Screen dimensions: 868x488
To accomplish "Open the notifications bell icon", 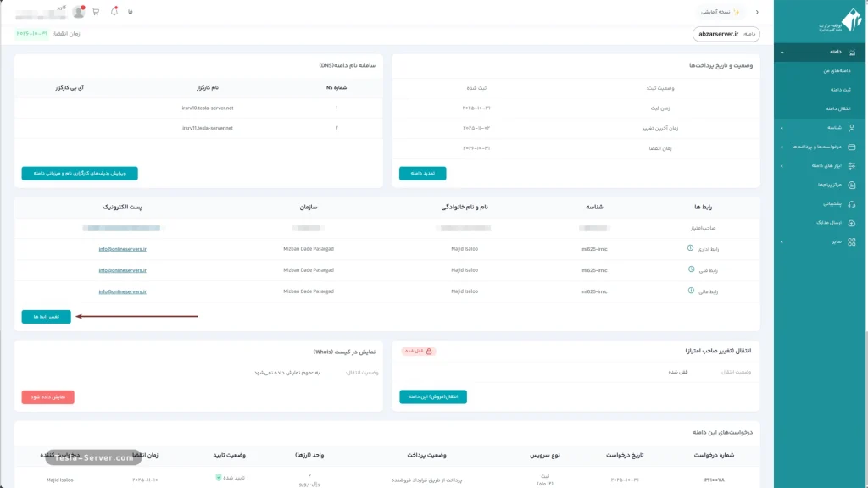I will 114,12.
